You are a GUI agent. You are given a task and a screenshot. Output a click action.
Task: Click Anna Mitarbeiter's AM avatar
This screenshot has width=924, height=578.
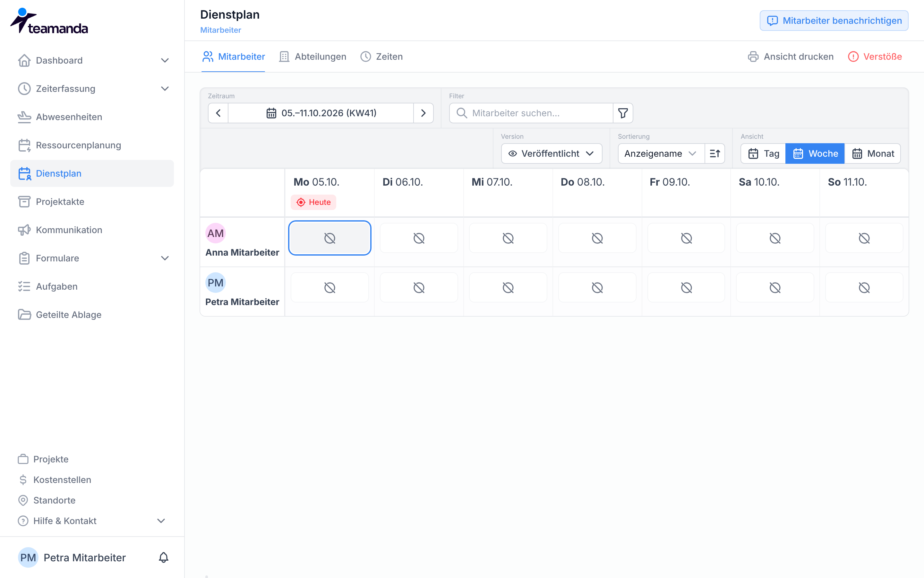pos(215,233)
